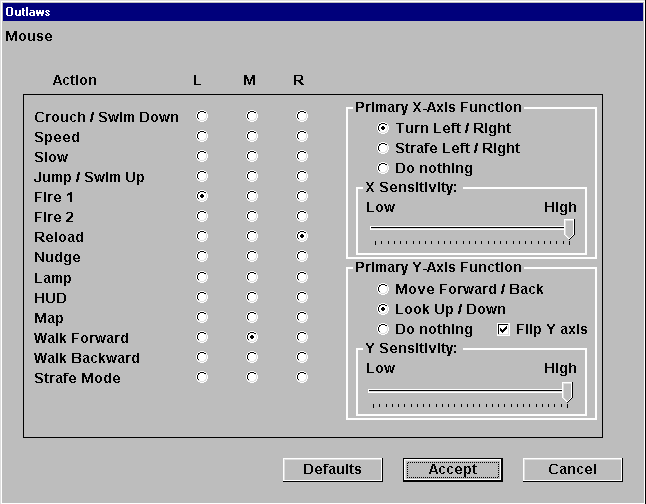646x504 pixels.
Task: Set Strafe Mode to middle button
Action: [x=252, y=377]
